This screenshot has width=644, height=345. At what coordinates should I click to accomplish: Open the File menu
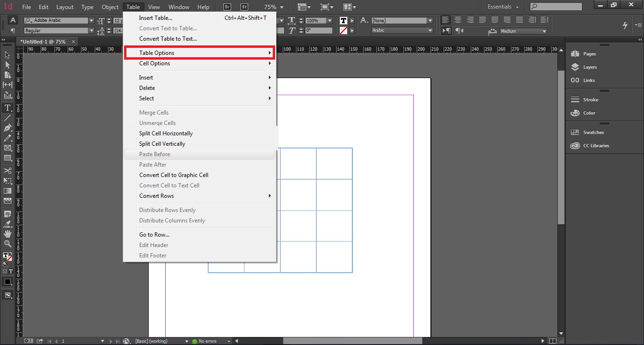click(27, 7)
